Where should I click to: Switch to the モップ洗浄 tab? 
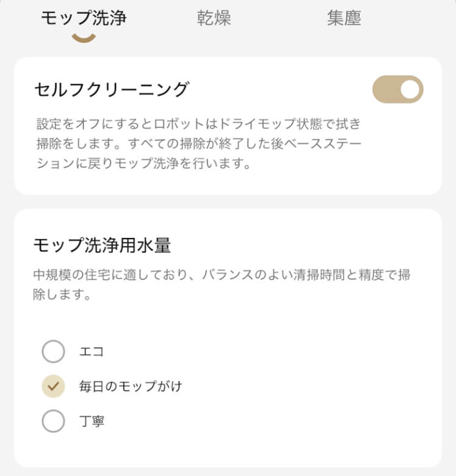pos(83,18)
